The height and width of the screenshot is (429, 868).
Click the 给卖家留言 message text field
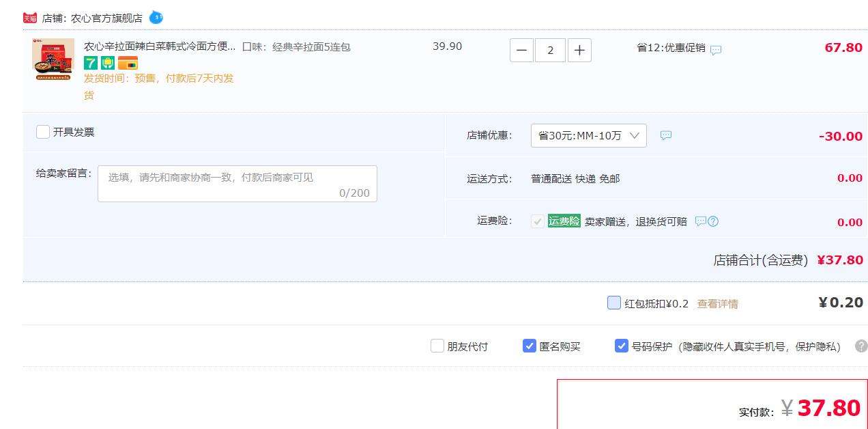pyautogui.click(x=237, y=184)
